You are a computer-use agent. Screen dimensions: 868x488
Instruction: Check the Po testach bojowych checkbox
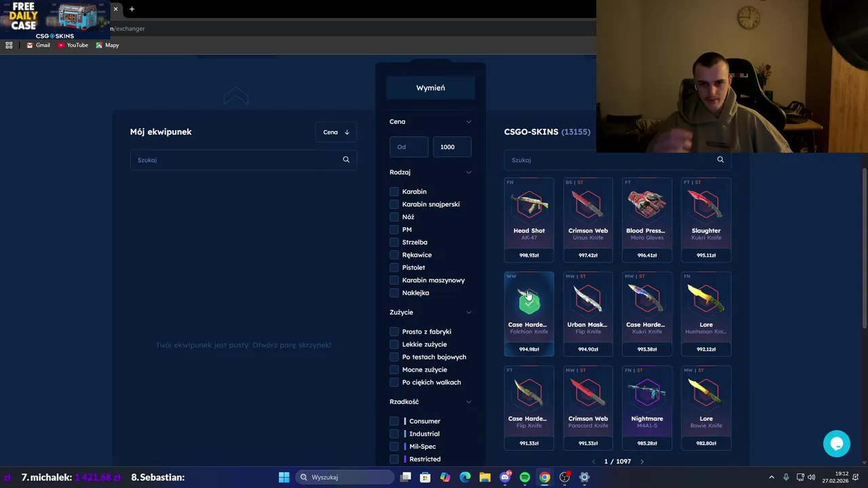pos(394,357)
